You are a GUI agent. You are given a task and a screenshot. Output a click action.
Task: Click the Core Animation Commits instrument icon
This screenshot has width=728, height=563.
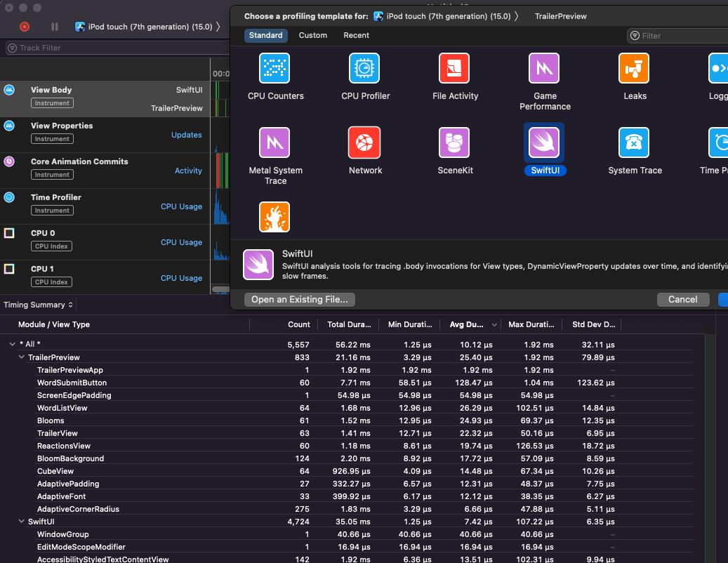point(9,161)
